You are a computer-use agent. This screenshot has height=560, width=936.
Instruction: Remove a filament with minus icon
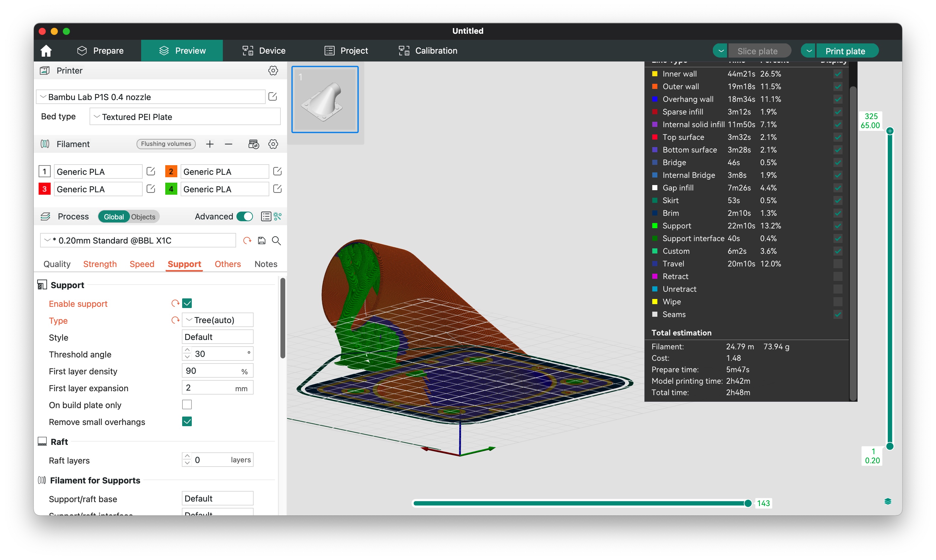(x=228, y=144)
